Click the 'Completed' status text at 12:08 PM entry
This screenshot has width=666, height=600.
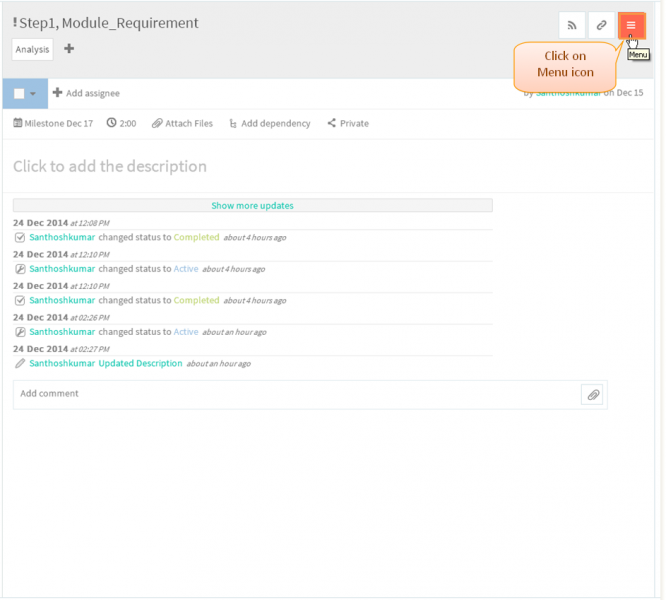pyautogui.click(x=197, y=237)
